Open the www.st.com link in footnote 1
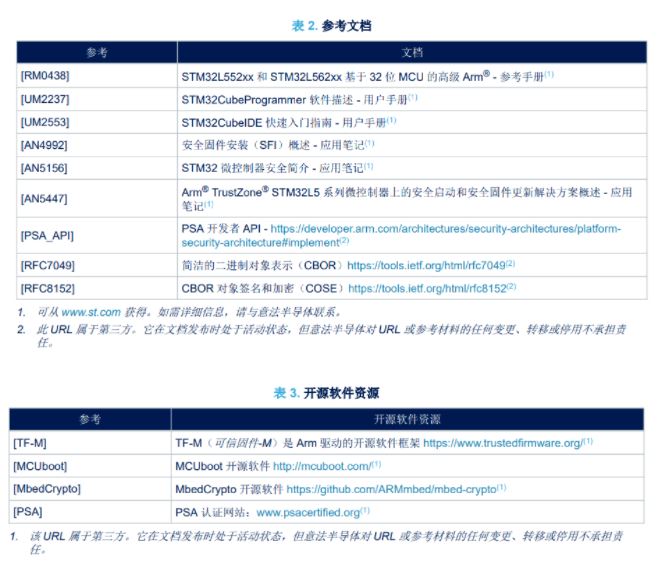The width and height of the screenshot is (657, 569). coord(91,312)
